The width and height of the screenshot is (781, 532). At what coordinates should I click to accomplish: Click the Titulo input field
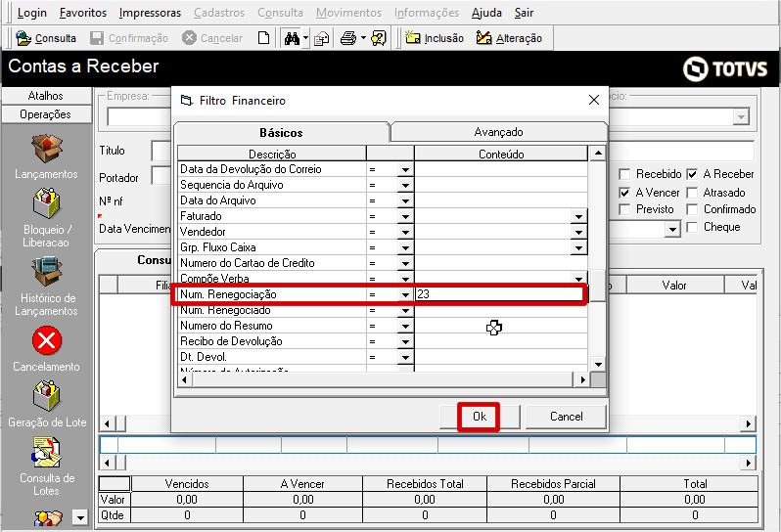(161, 151)
